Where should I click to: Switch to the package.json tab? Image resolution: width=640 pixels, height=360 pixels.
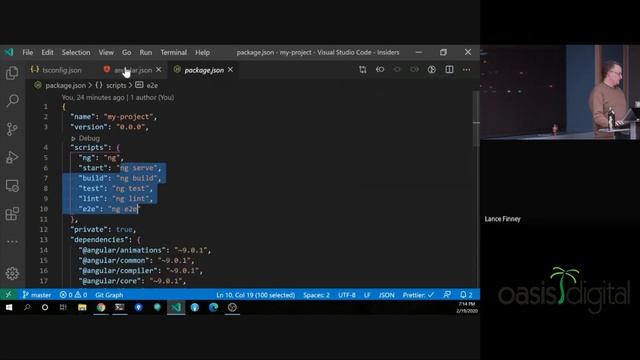204,70
